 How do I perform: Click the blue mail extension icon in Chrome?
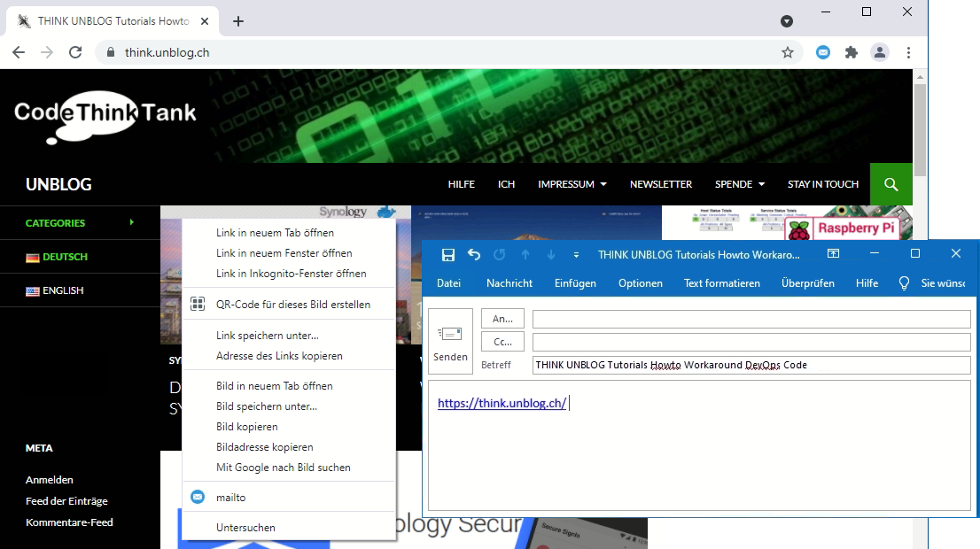click(x=822, y=52)
